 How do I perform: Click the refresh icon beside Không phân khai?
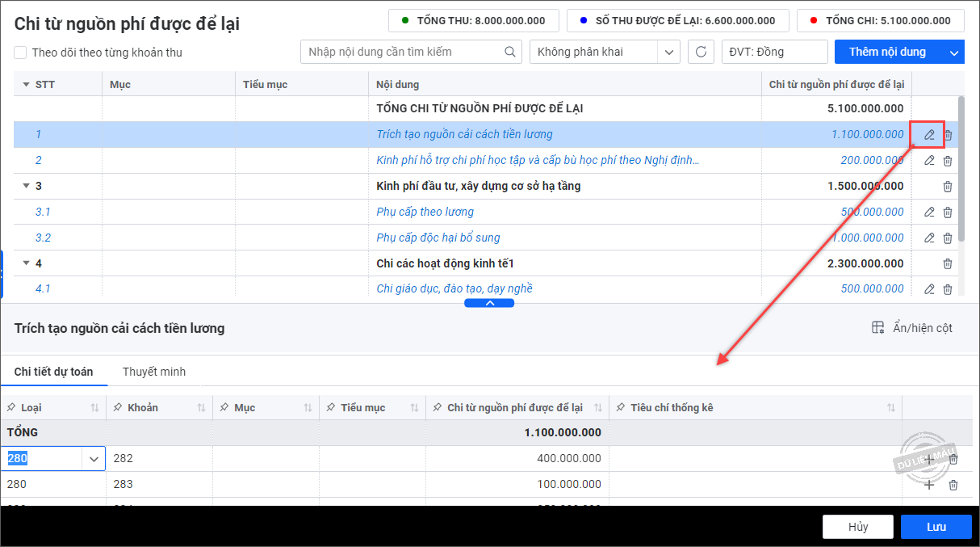click(701, 52)
